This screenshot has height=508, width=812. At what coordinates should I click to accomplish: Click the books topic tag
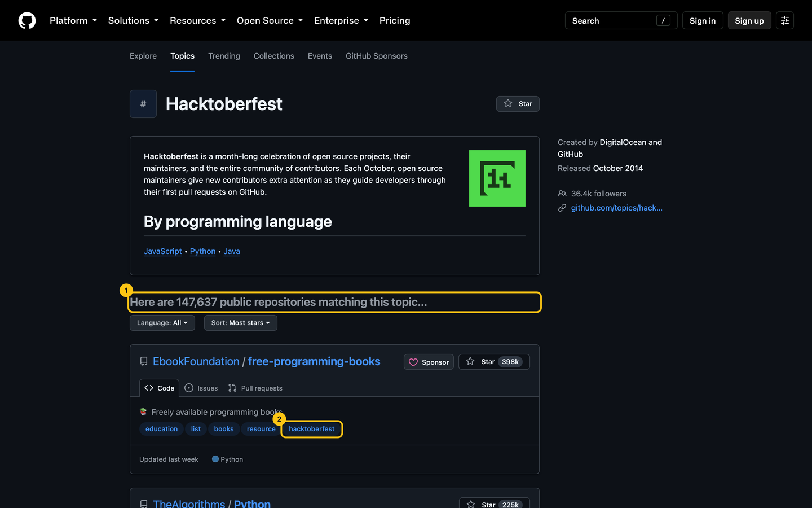[224, 429]
